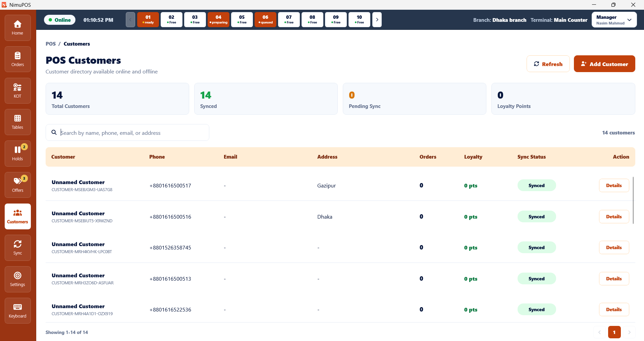The width and height of the screenshot is (644, 341).
Task: Select table 05 marked Free
Action: (242, 19)
